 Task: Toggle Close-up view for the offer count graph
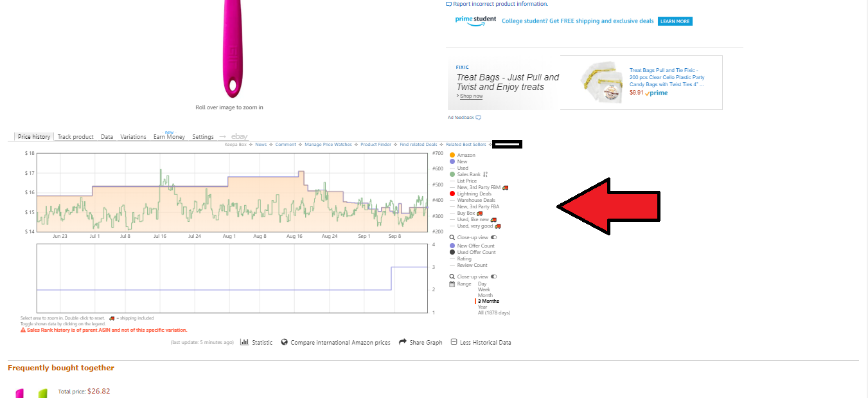click(494, 276)
